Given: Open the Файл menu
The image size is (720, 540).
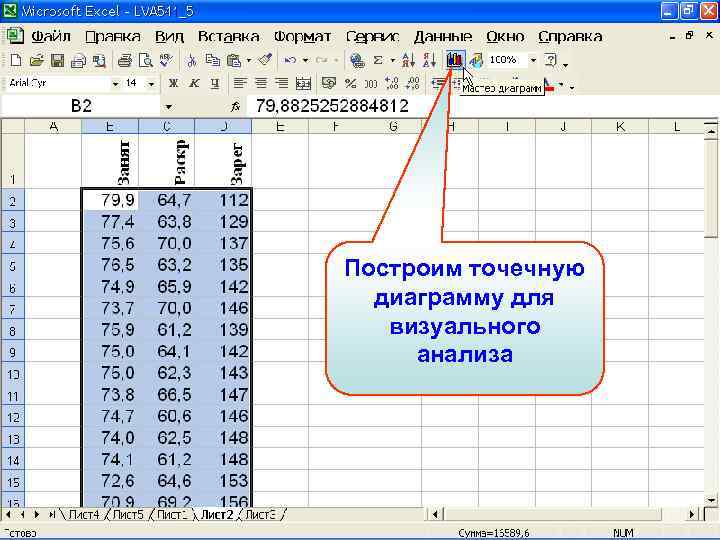Looking at the screenshot, I should [x=51, y=36].
